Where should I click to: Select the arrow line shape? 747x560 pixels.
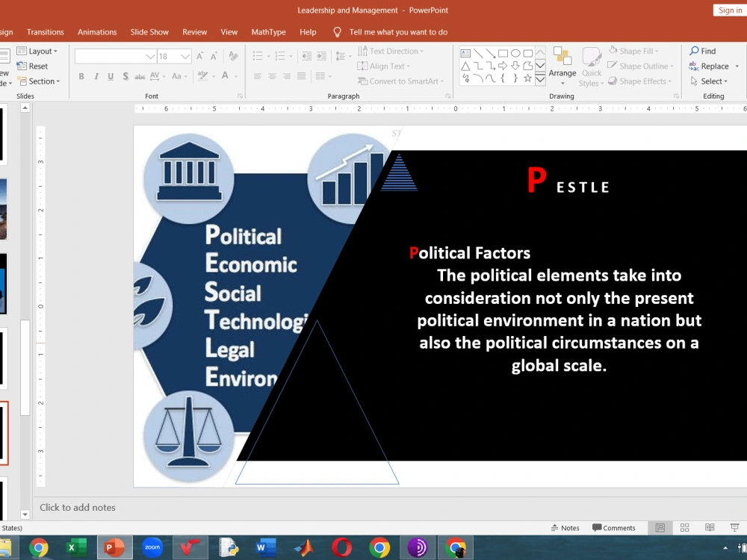coord(490,53)
